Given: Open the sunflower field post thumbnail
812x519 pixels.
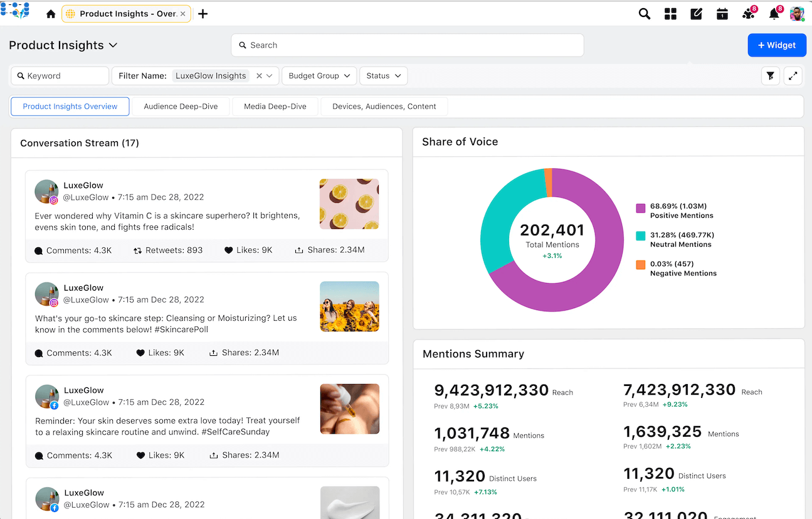Looking at the screenshot, I should [x=349, y=306].
